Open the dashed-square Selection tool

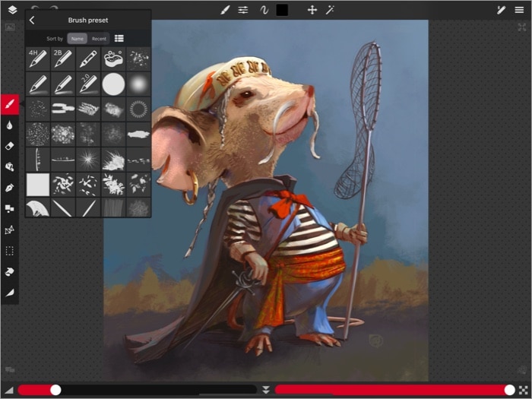(x=10, y=250)
